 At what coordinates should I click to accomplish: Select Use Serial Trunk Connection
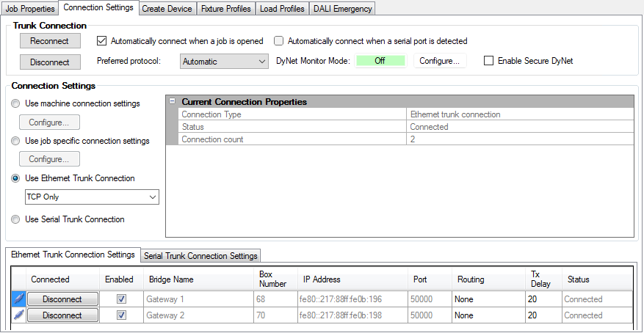tap(15, 219)
